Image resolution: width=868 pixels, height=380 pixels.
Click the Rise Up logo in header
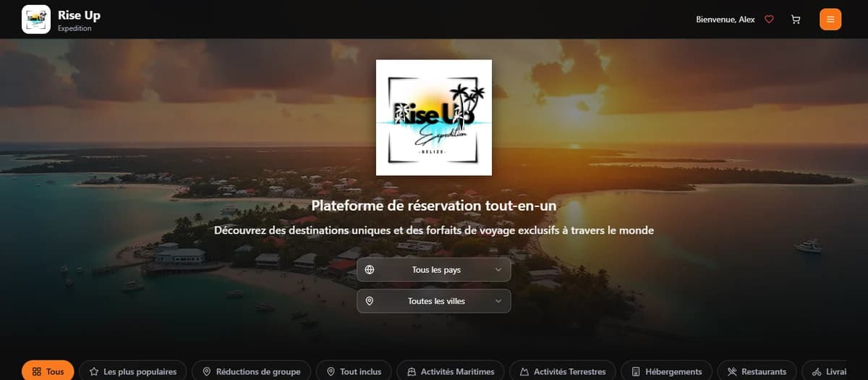coord(36,20)
